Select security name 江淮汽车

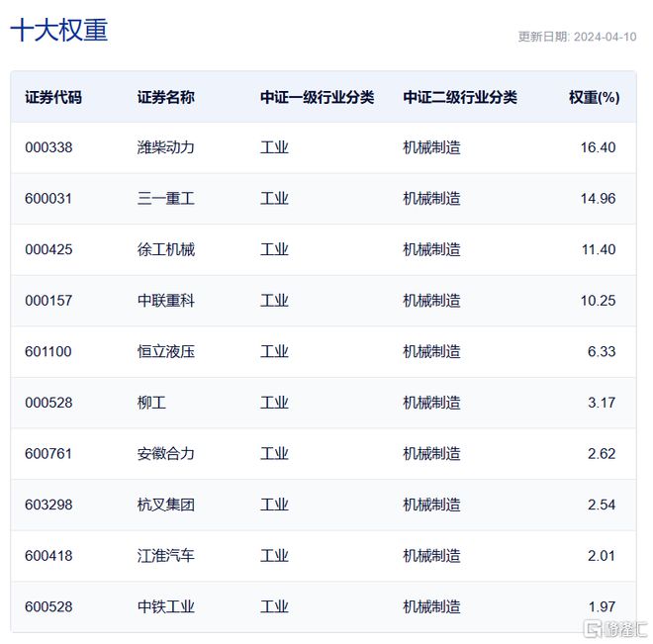(166, 556)
